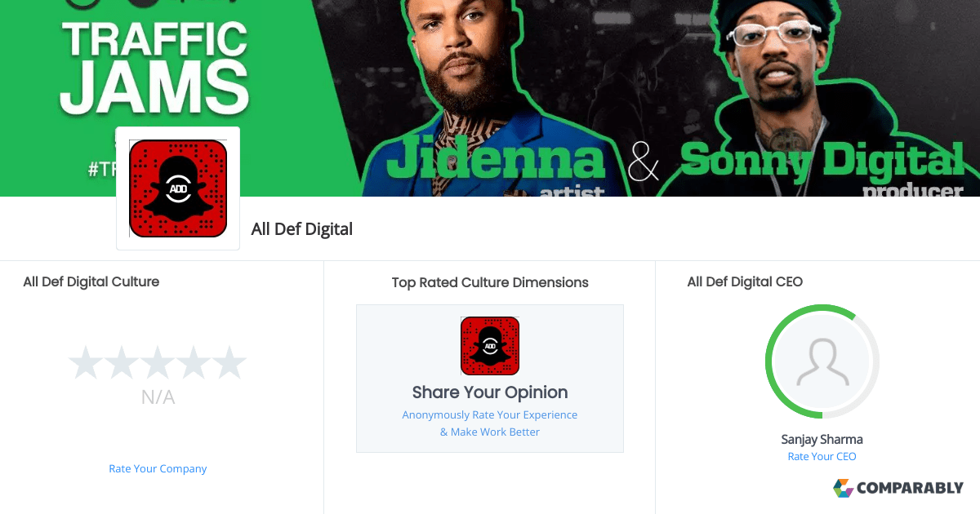Click the small Snapcode logo above Share Your Opinion
Screen dimensions: 980x514
click(x=490, y=346)
